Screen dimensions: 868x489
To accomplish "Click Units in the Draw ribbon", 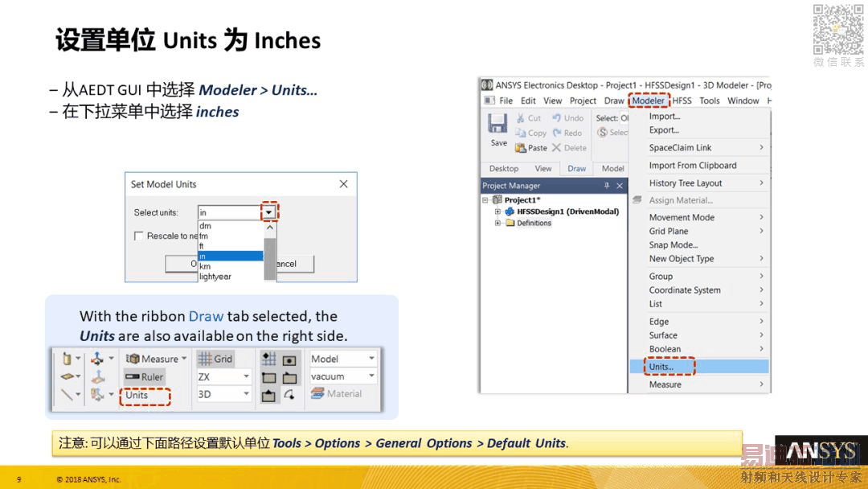I will click(x=137, y=395).
